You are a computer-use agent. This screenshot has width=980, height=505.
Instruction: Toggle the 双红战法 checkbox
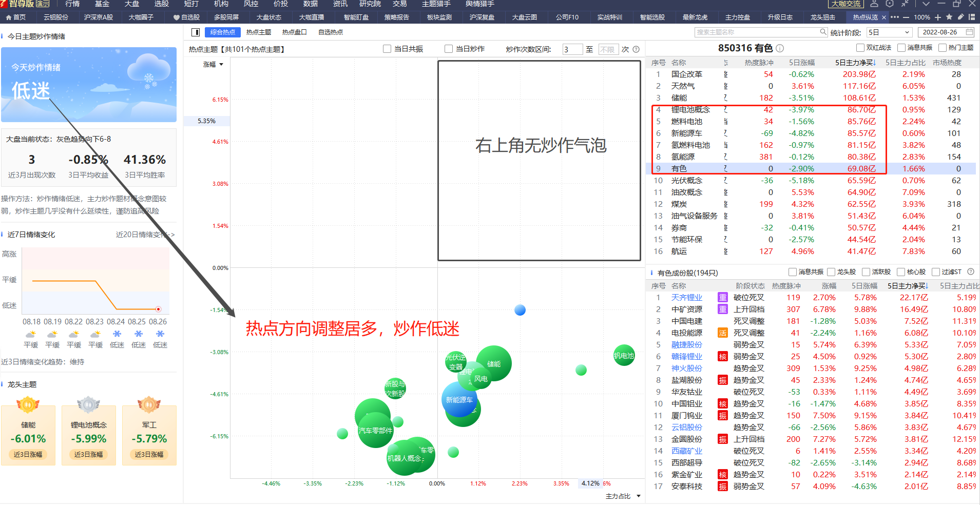pyautogui.click(x=860, y=48)
